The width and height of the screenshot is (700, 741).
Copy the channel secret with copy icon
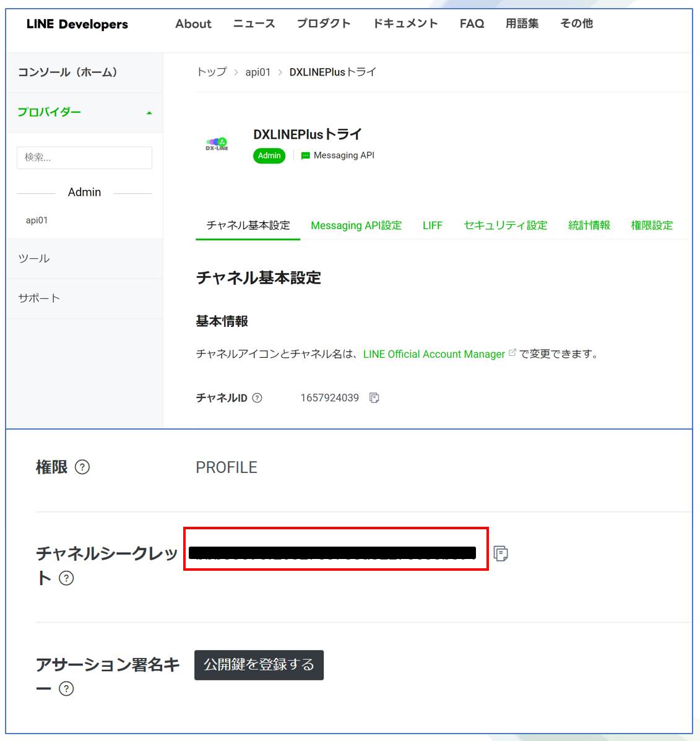coord(501,553)
